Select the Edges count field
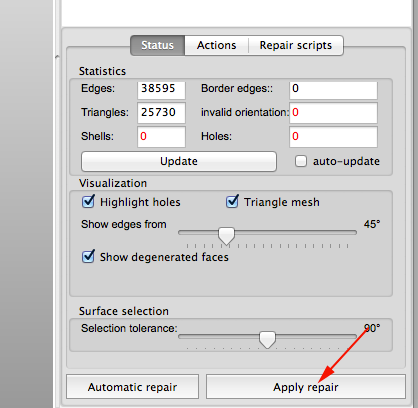The width and height of the screenshot is (418, 408). click(161, 89)
